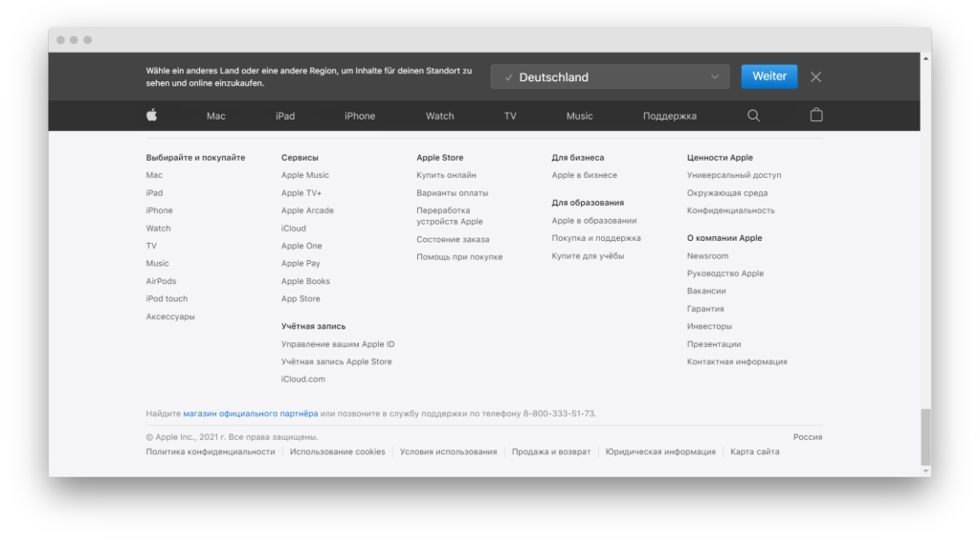Follow the магазин официального партнёра link
Viewport: 980px width, 546px height.
pos(250,414)
